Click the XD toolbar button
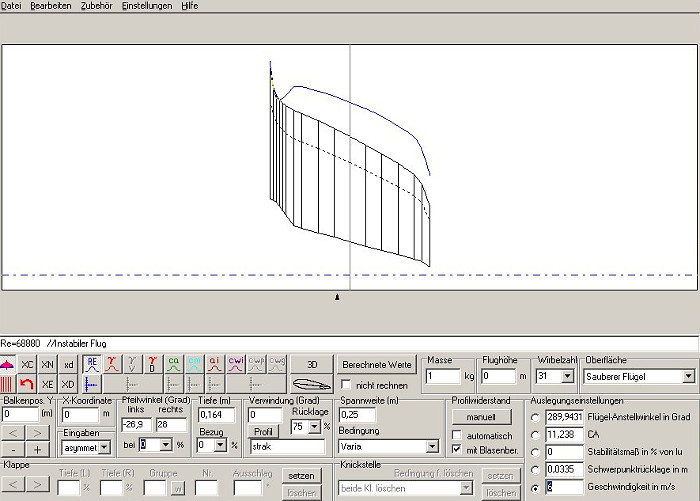The width and height of the screenshot is (700, 501). (67, 384)
